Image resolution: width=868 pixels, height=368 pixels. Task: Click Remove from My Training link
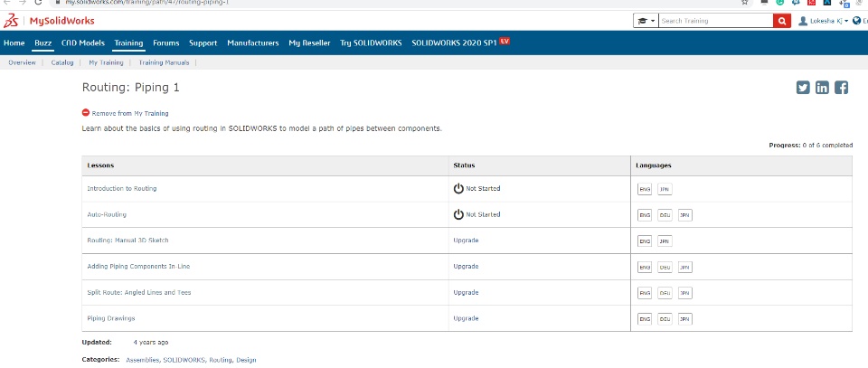[130, 113]
